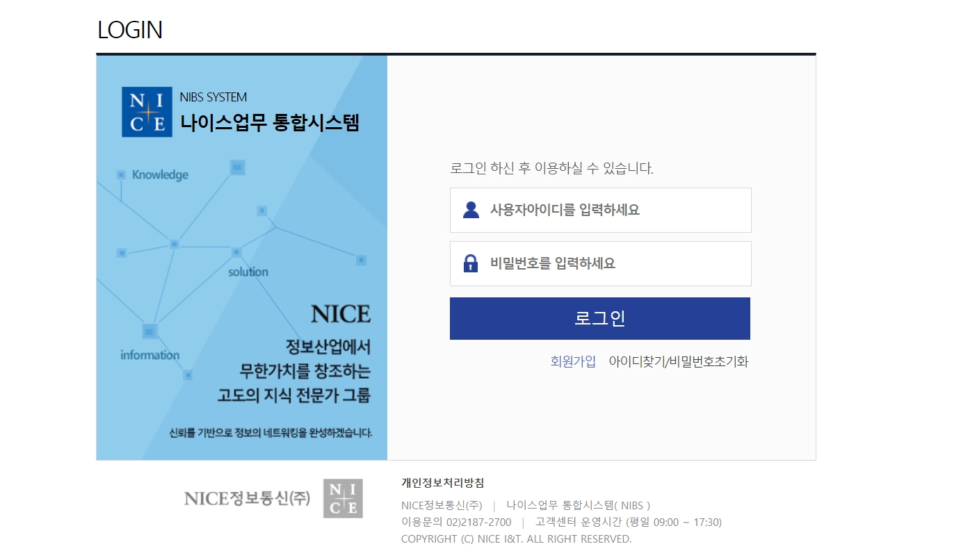Click the 이용문의 02)2187-2700 footer text

[x=456, y=522]
